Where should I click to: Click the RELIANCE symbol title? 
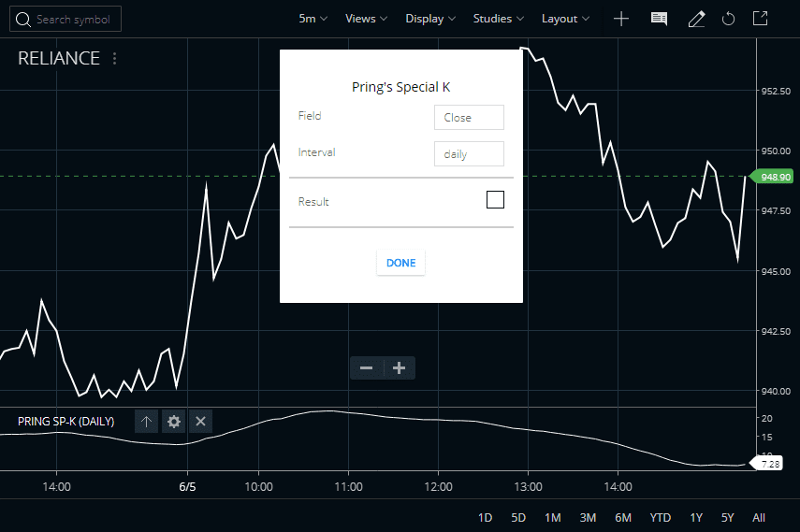(59, 59)
